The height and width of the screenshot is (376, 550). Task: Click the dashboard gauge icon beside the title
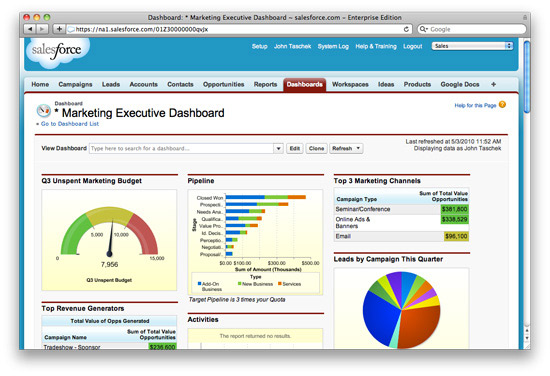click(44, 111)
